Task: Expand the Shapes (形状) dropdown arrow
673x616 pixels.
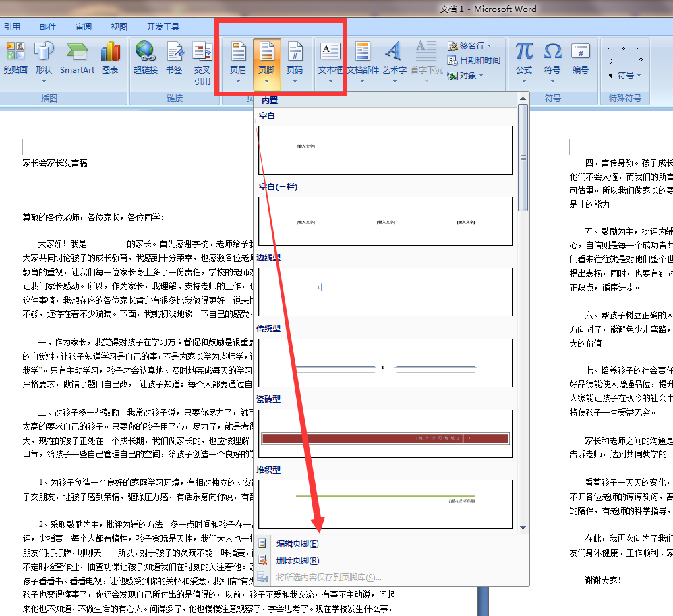Action: (44, 81)
